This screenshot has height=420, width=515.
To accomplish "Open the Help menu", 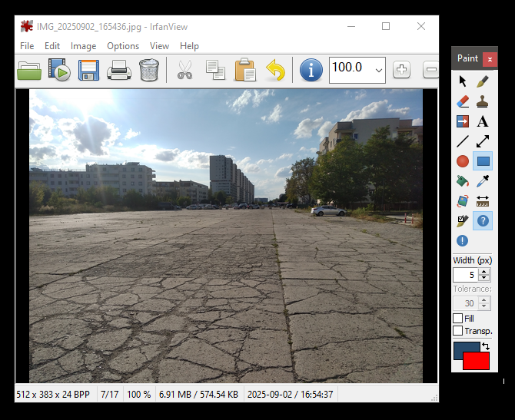I will [x=189, y=46].
